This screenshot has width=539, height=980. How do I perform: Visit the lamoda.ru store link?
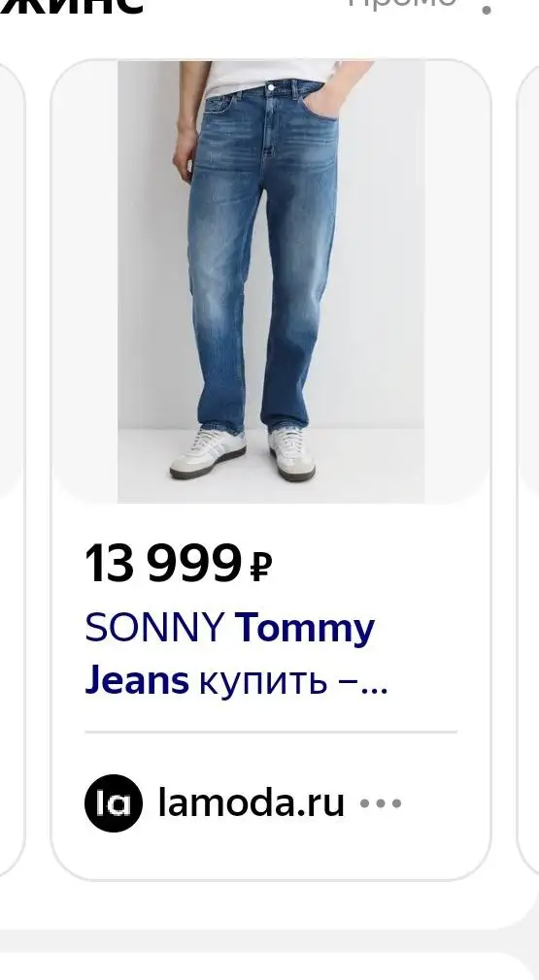[x=252, y=802]
